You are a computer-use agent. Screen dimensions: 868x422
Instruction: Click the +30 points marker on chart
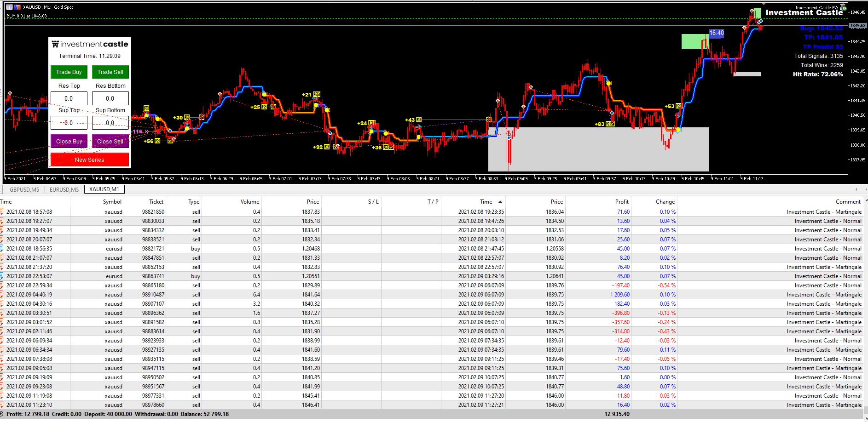(x=178, y=118)
